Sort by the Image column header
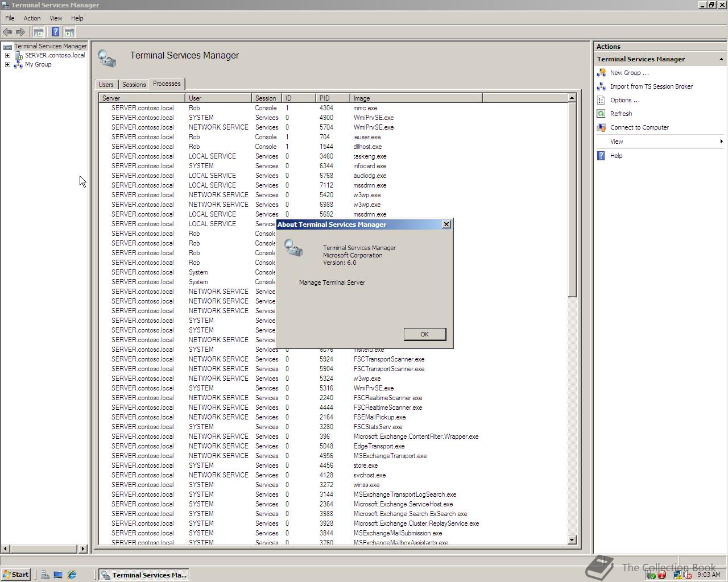Screen dimensions: 728x582 (416, 98)
